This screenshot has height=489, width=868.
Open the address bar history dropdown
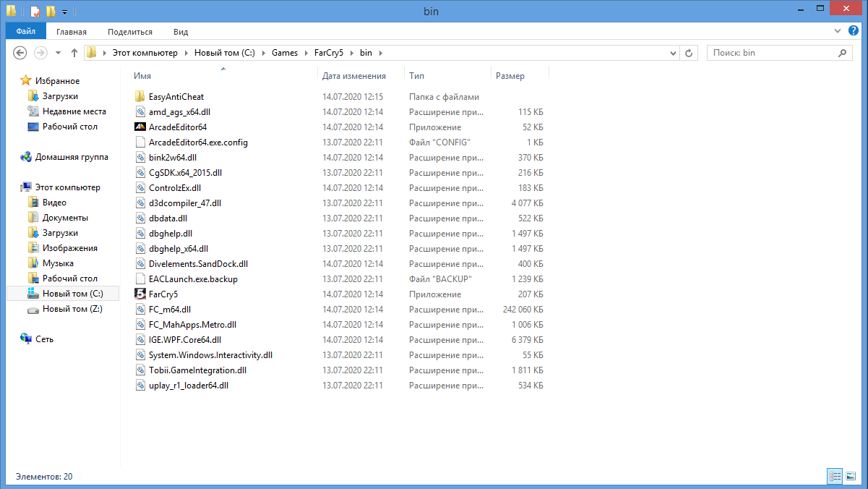(x=673, y=53)
